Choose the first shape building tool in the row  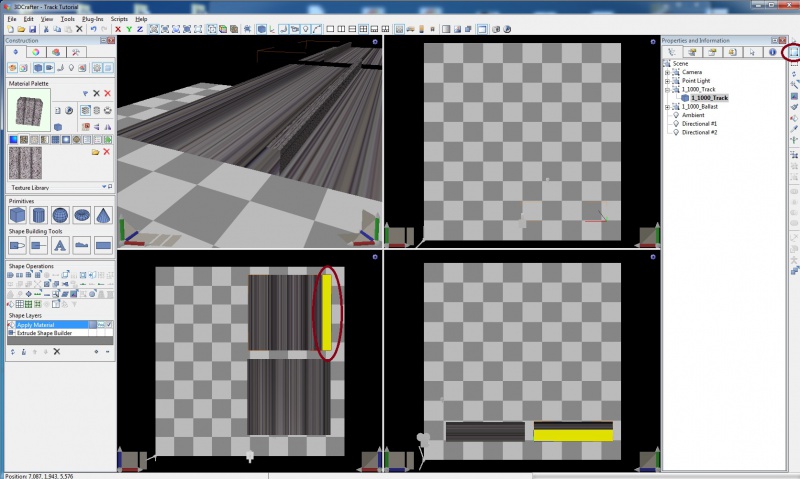(x=17, y=245)
